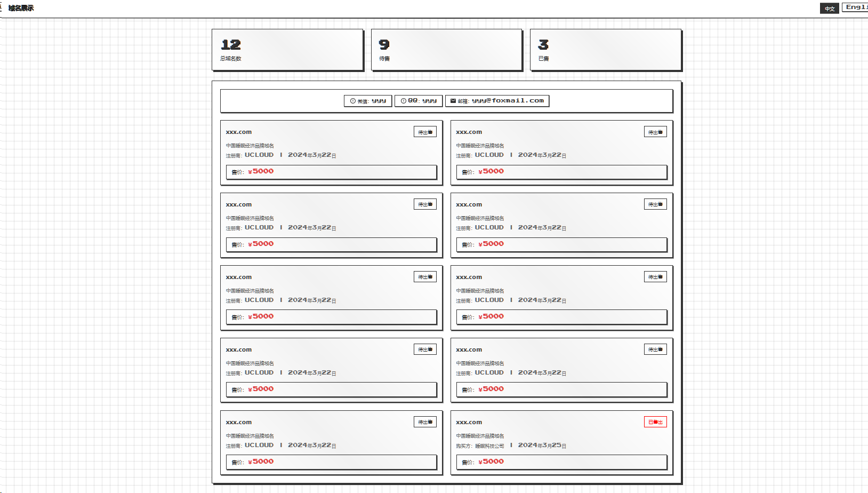Open xxx.com title in the sold card
The width and height of the screenshot is (868, 493).
pos(469,422)
